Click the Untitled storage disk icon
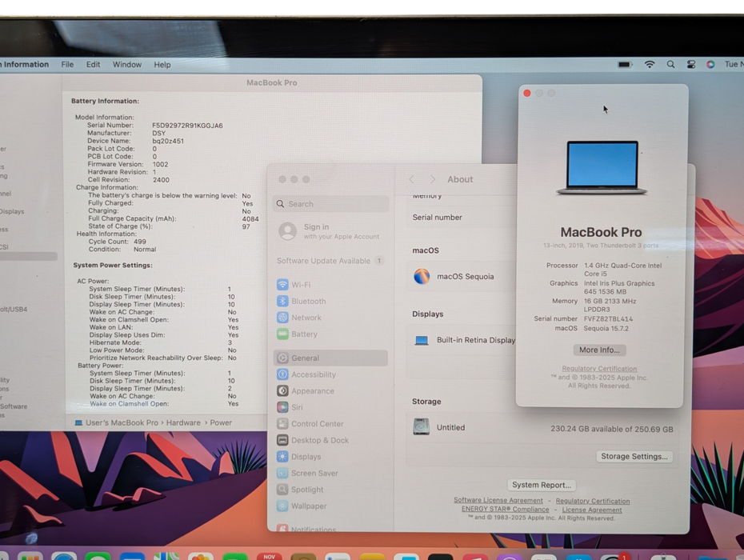This screenshot has height=560, width=744. 421,426
